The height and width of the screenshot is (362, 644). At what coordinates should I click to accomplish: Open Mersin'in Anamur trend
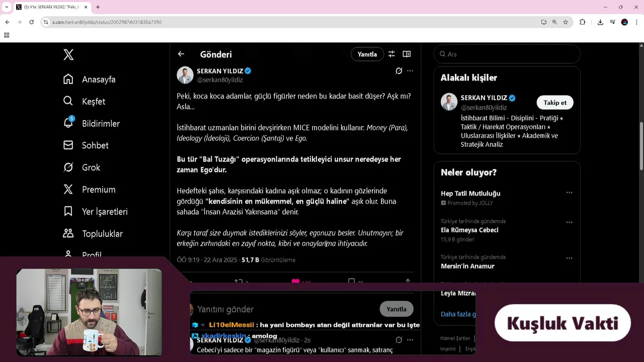pos(467,266)
